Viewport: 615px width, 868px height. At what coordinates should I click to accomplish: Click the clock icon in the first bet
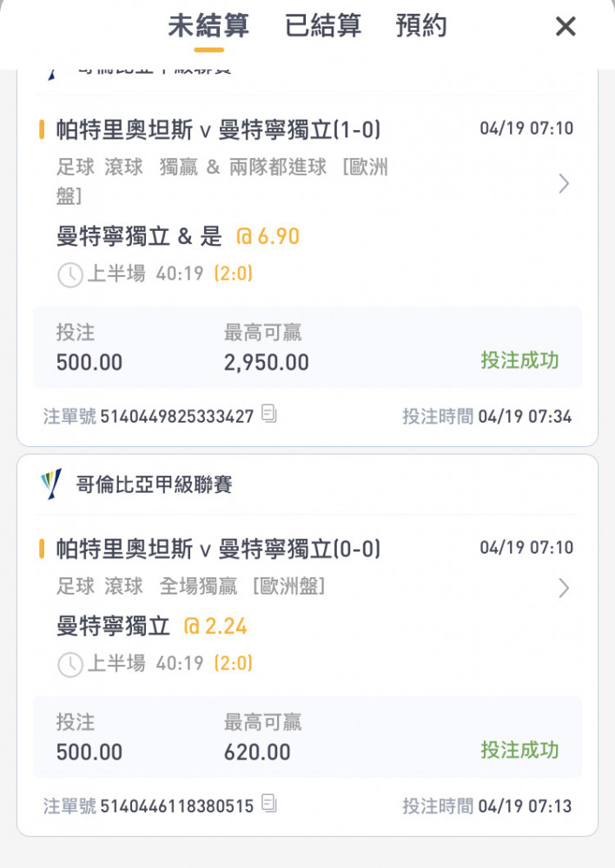tap(70, 275)
